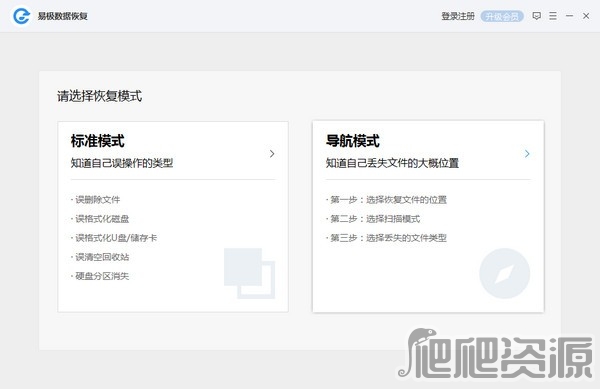Click the 登录注册 link
Screen dimensions: 600x389
click(x=458, y=16)
